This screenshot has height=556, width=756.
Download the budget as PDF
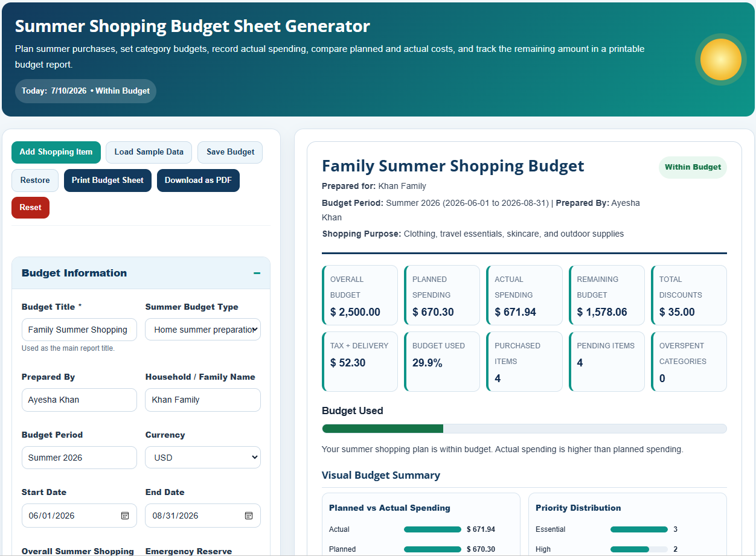pyautogui.click(x=198, y=181)
